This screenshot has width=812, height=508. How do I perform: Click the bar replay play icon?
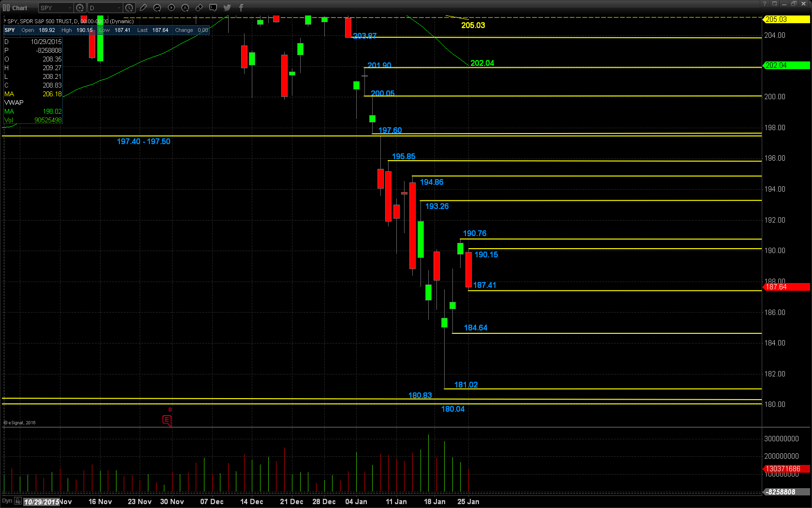(171, 8)
